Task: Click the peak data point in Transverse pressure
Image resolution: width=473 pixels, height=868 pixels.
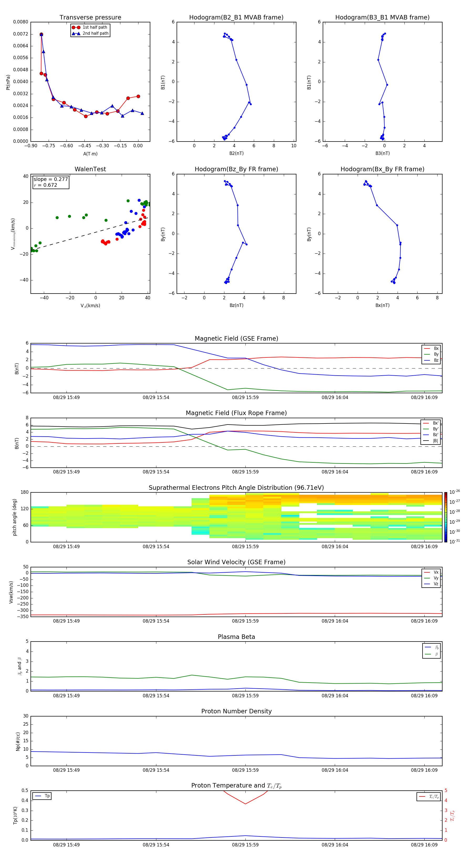Action: coord(42,34)
